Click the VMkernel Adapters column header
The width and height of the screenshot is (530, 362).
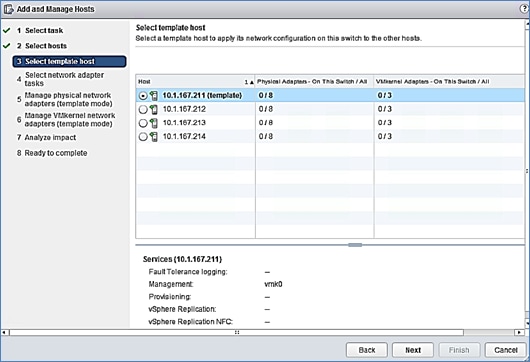click(x=449, y=82)
